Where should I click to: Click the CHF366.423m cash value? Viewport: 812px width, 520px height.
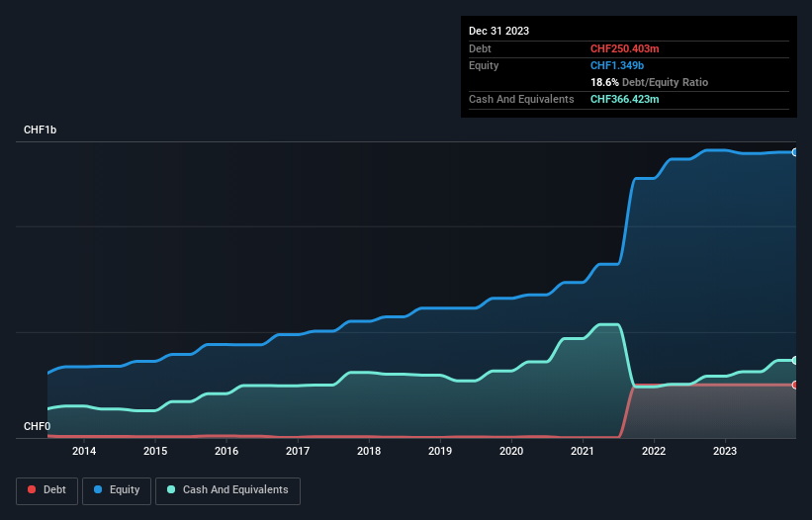click(624, 99)
